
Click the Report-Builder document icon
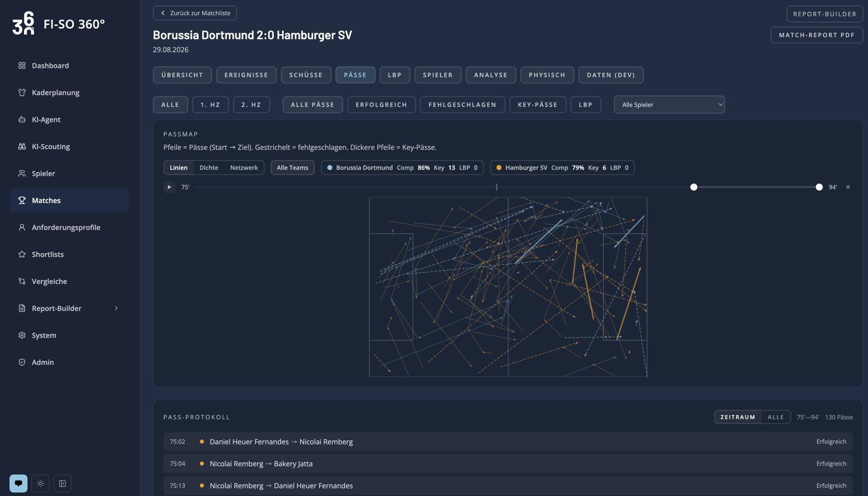coord(22,308)
